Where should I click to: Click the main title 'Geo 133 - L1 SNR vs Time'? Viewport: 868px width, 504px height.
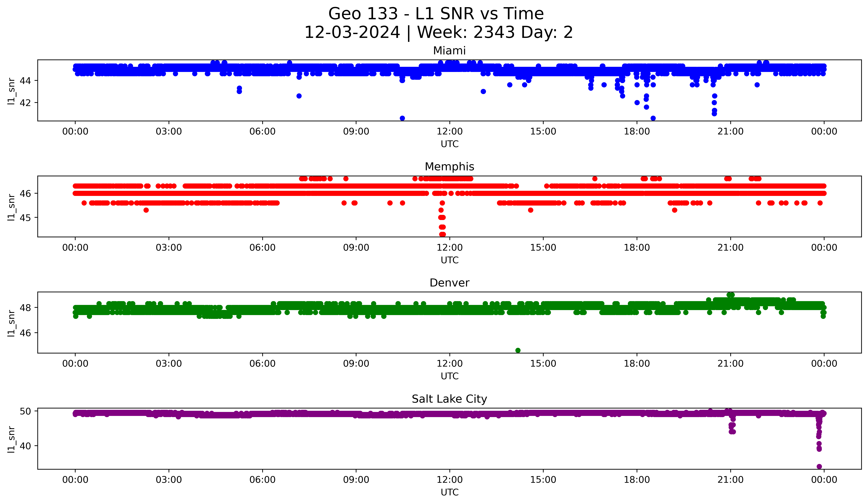click(436, 14)
